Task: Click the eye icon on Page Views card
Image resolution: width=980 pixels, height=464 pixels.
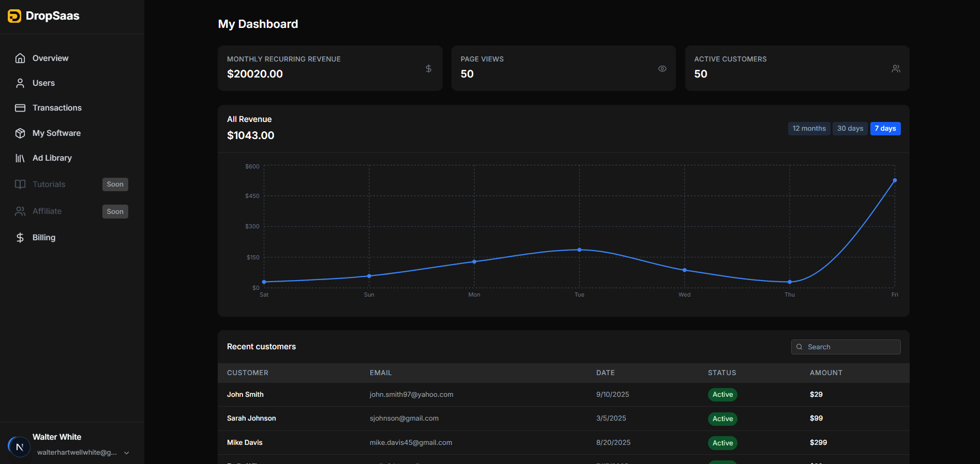Action: click(x=662, y=69)
